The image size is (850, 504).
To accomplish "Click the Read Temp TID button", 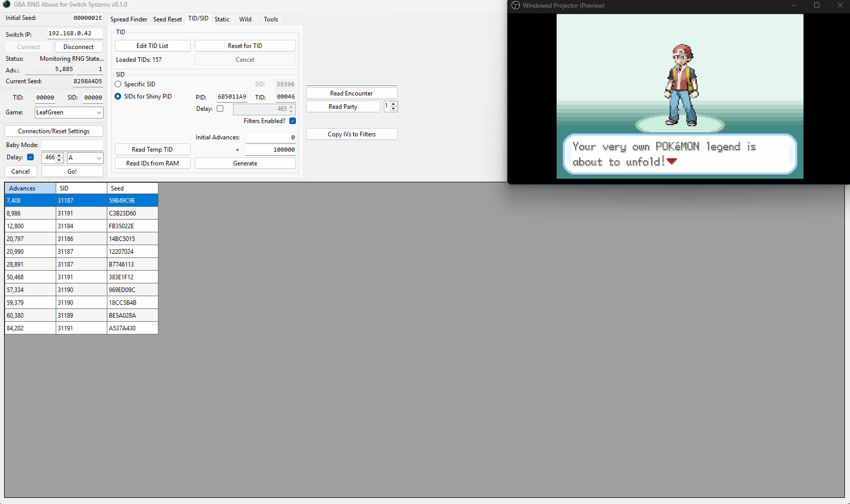I will (152, 150).
